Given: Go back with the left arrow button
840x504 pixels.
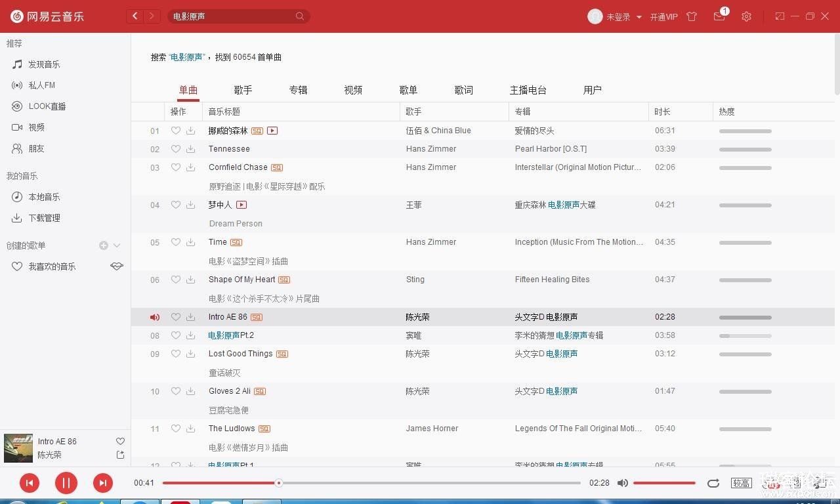Looking at the screenshot, I should pos(135,16).
